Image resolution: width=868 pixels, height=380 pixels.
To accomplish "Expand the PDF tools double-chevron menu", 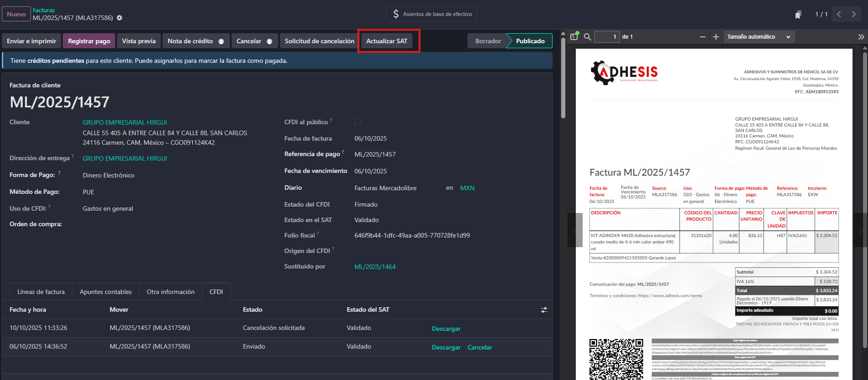I will [861, 37].
